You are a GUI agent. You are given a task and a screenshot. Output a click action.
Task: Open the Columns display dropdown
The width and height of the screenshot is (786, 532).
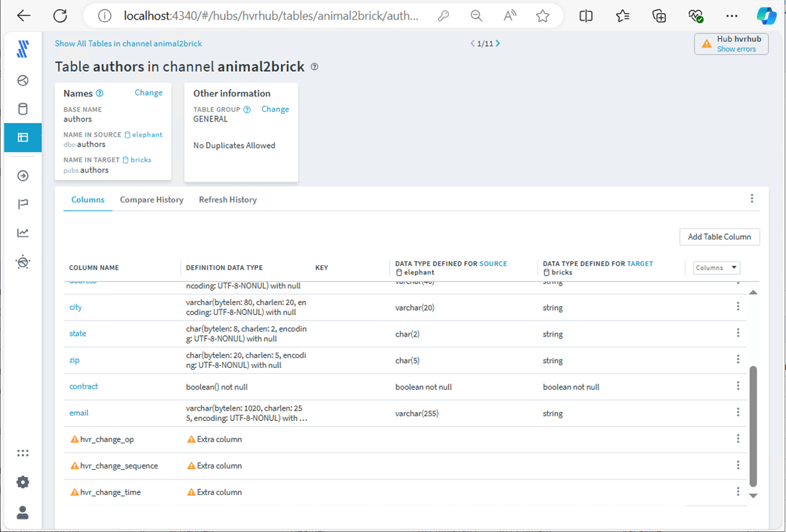point(717,268)
